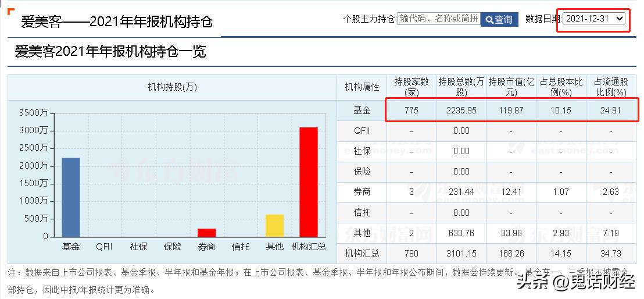644x299 pixels.
Task: Select the 社保 row label in table
Action: click(x=362, y=151)
